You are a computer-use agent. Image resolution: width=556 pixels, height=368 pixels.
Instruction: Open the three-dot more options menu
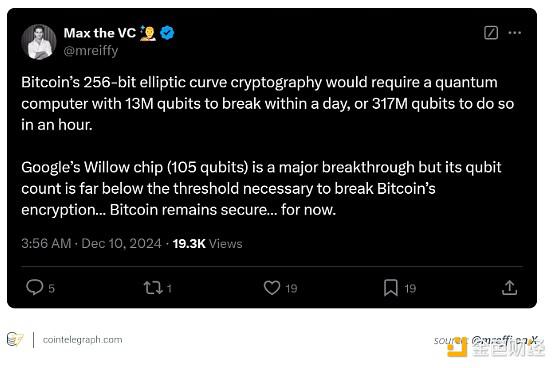pos(515,33)
